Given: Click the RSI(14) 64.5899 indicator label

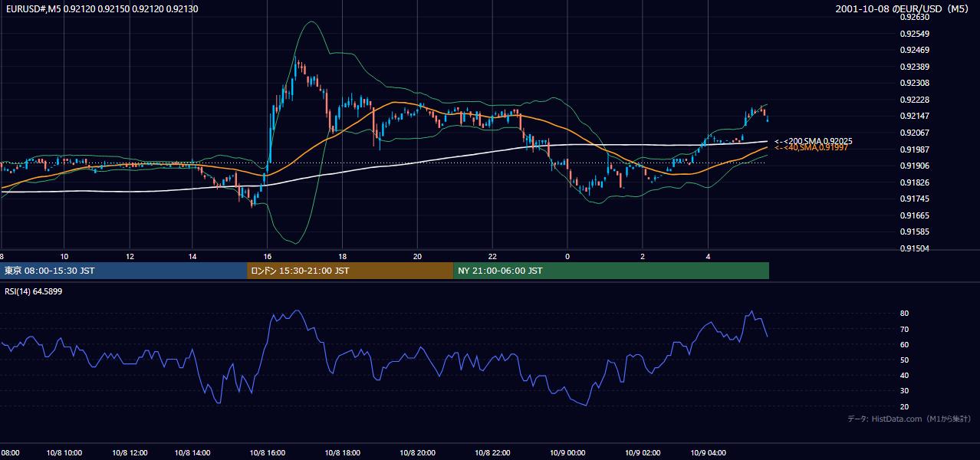Looking at the screenshot, I should point(33,291).
